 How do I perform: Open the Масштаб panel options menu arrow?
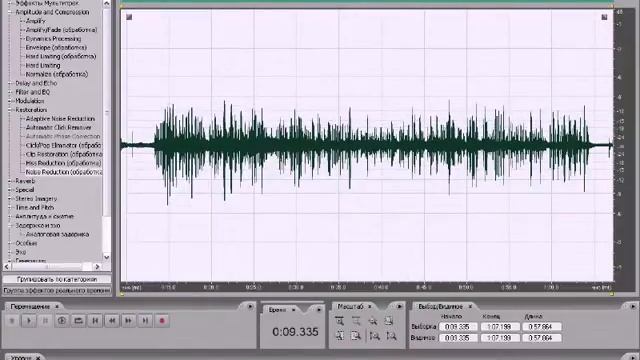pos(399,307)
